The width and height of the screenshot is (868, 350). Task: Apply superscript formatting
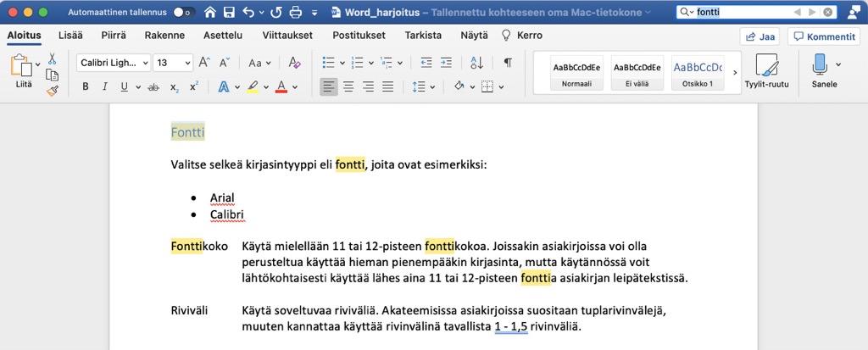click(194, 87)
